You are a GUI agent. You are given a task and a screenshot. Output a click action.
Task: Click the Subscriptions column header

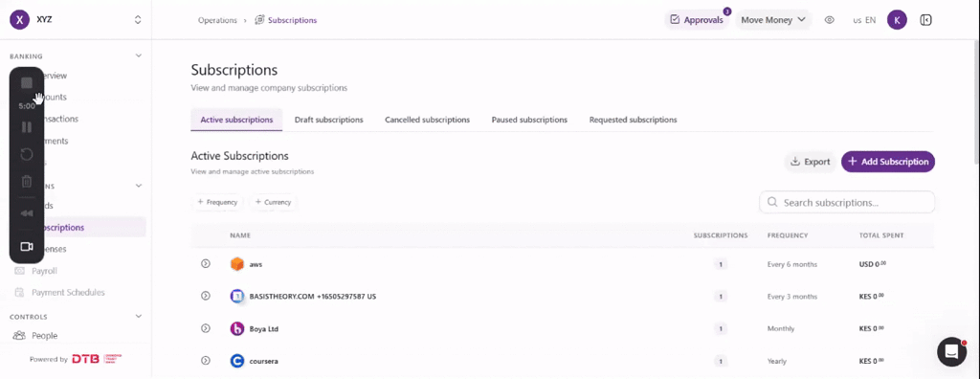[721, 235]
